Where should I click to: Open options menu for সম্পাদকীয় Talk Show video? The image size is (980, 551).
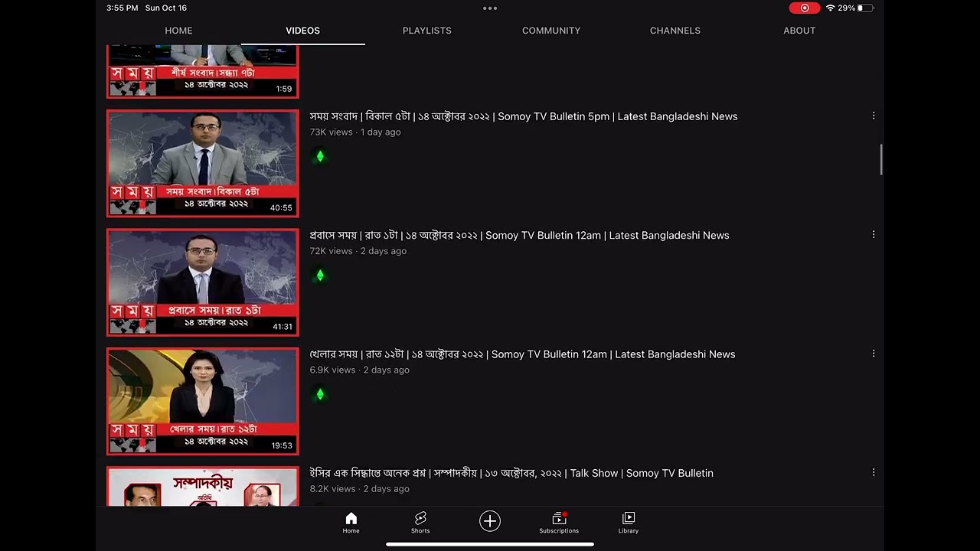874,473
